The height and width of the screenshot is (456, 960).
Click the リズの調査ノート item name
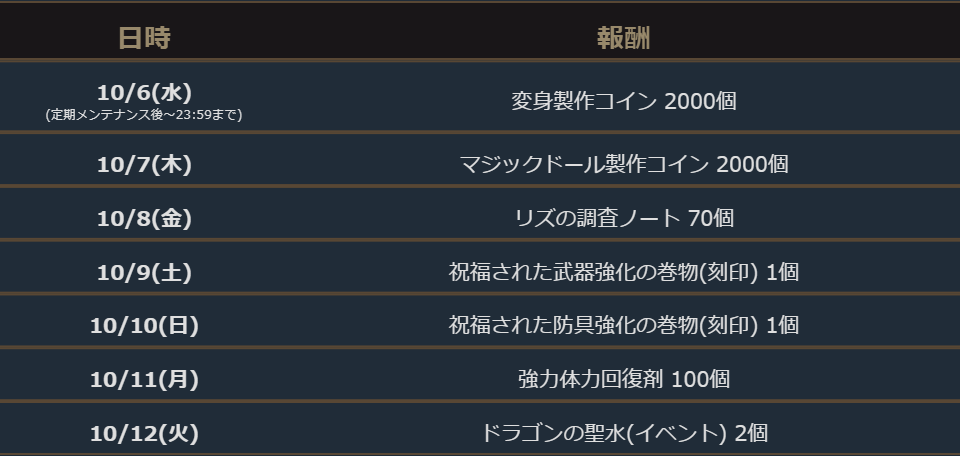(x=596, y=218)
